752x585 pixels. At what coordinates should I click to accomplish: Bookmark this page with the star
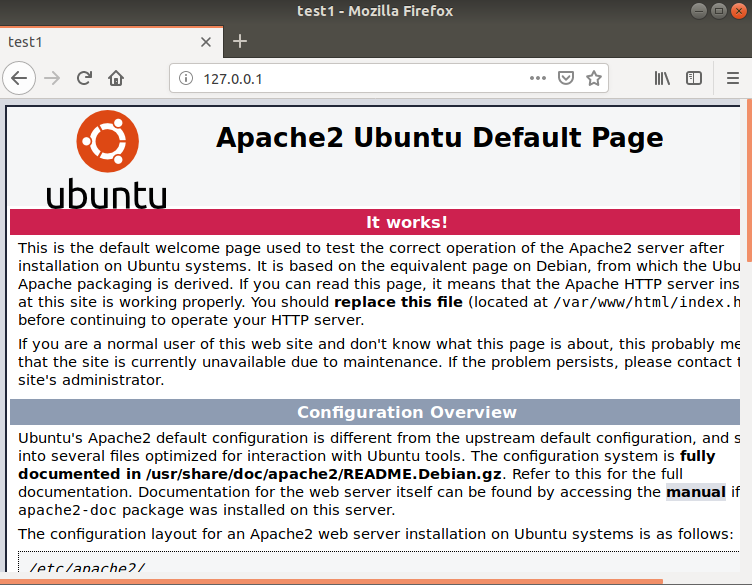594,78
